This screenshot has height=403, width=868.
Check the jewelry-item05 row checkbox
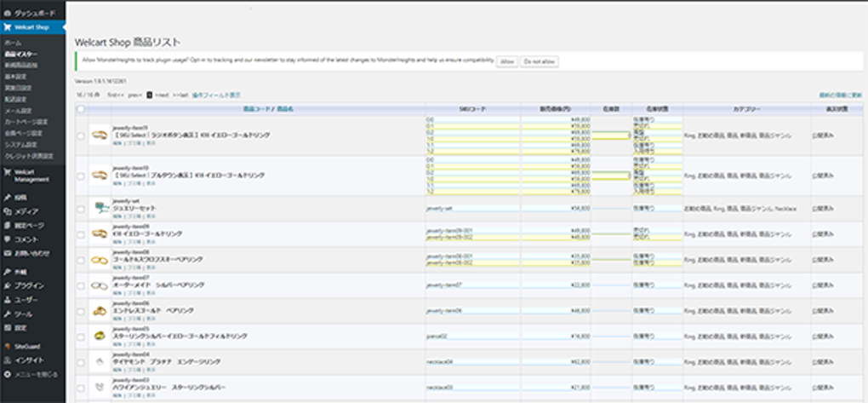click(81, 337)
